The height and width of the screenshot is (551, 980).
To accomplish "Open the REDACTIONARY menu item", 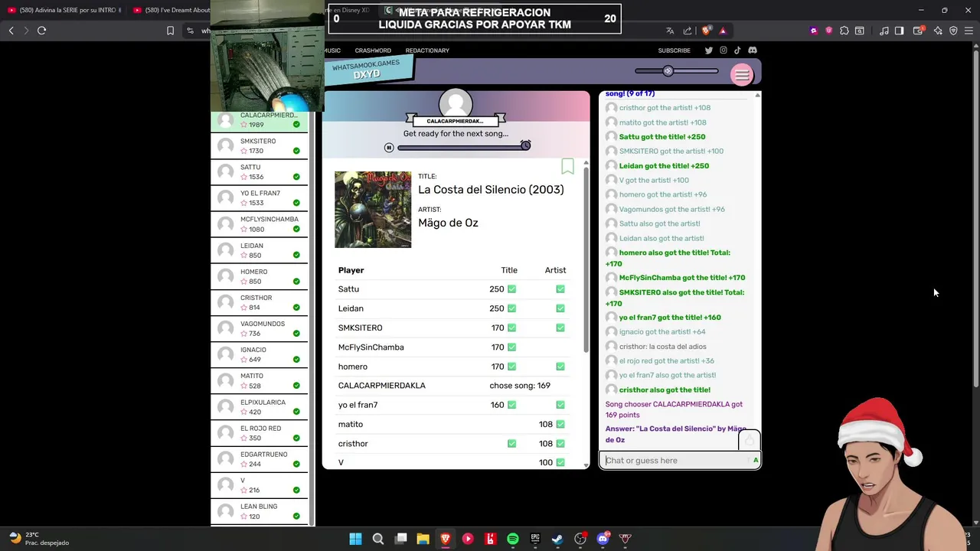I will coord(427,51).
